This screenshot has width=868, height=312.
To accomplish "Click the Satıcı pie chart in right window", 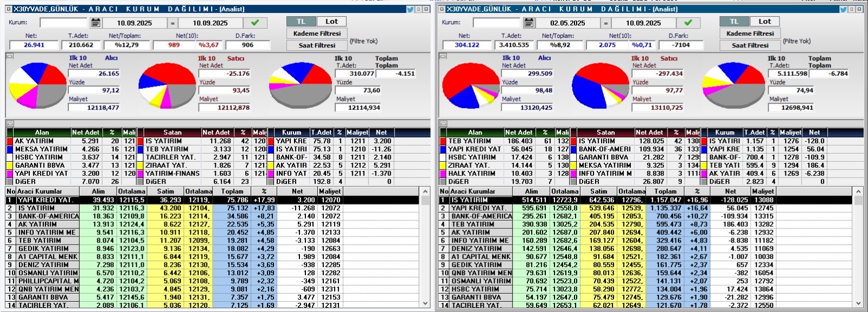I will click(600, 85).
